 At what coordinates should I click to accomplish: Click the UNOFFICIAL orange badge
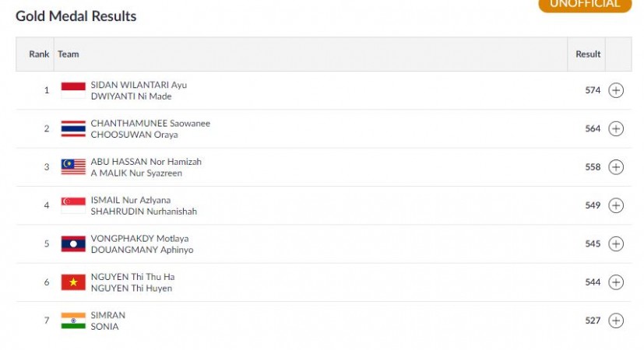tap(585, 5)
